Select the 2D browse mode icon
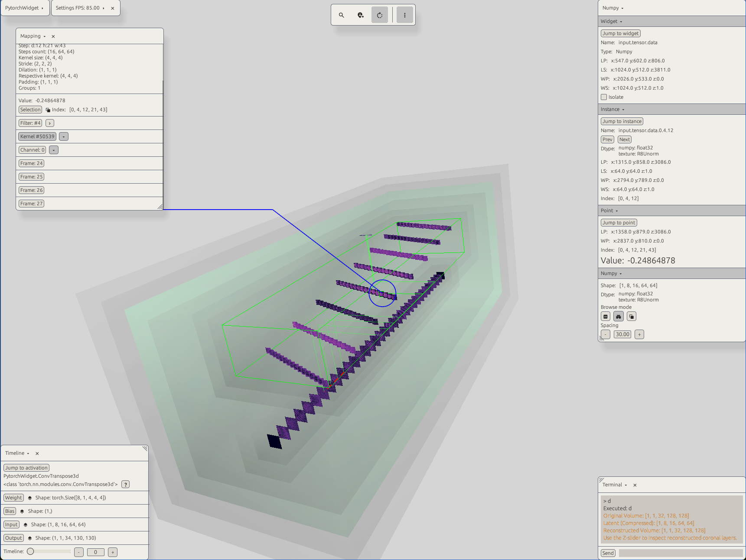746x560 pixels. (606, 317)
